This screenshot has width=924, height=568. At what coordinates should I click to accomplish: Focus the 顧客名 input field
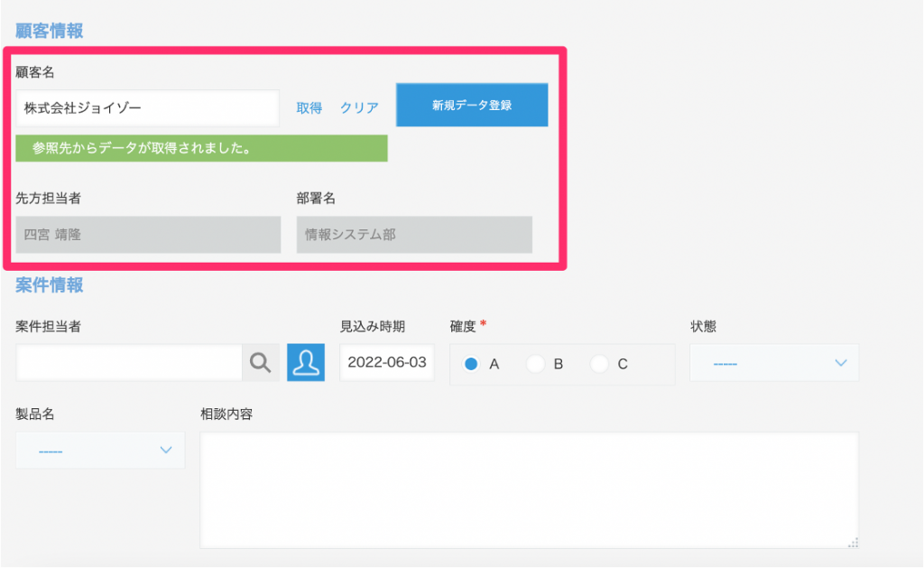147,108
